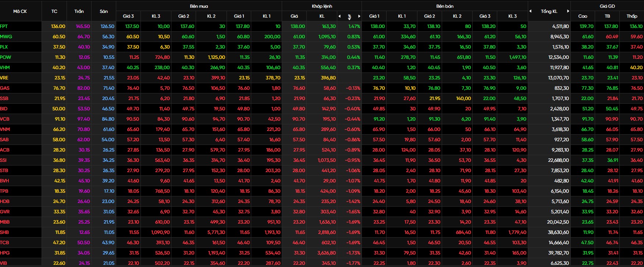Viewport: 644px width, 267px height.
Task: Open the TPB stock ticker
Action: 4,191
